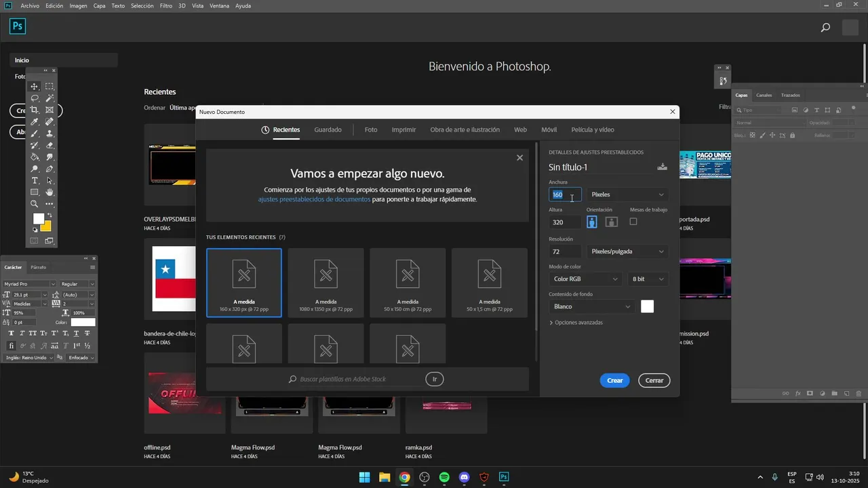Enable the Mesas de trabajo checkbox
This screenshot has width=868, height=488.
[x=633, y=222]
